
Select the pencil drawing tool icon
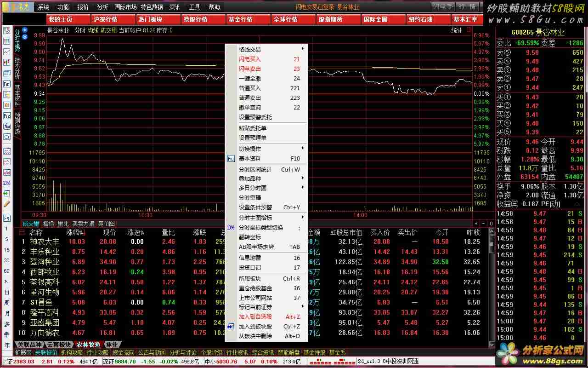click(x=7, y=203)
